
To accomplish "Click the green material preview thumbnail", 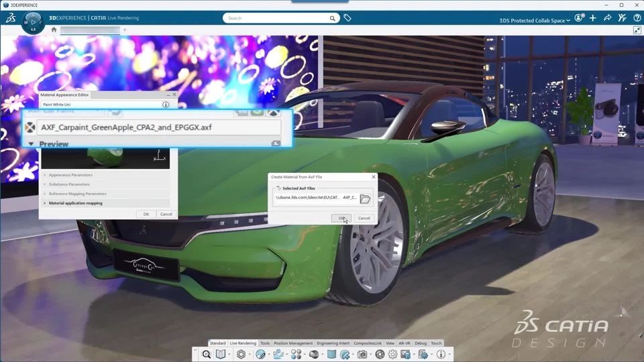I will tap(105, 158).
